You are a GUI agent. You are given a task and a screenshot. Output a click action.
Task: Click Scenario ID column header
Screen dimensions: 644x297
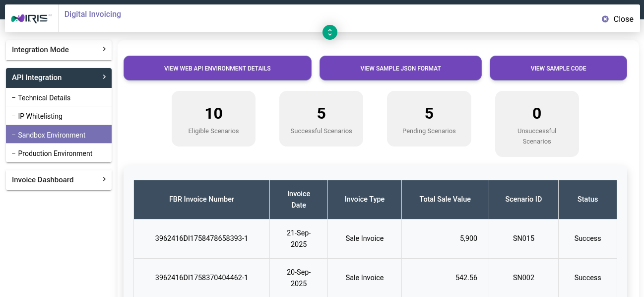tap(523, 199)
